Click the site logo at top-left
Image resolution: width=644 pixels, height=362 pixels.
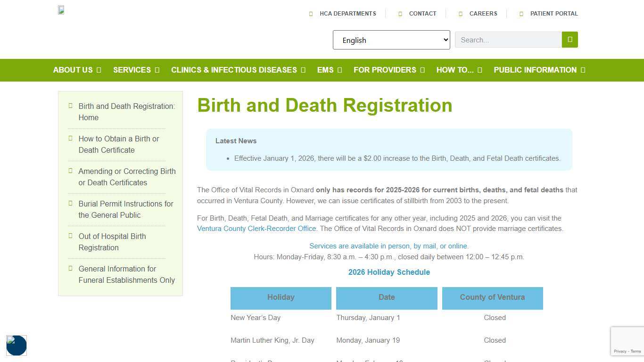point(61,9)
